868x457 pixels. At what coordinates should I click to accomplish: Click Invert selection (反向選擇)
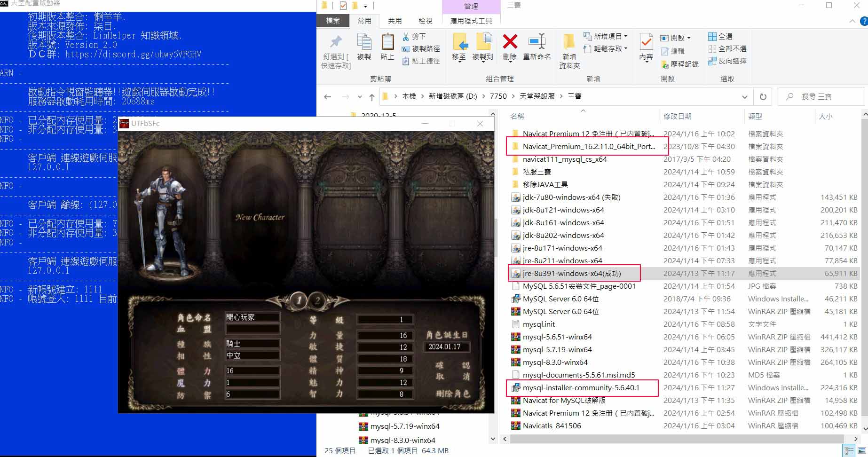point(727,61)
